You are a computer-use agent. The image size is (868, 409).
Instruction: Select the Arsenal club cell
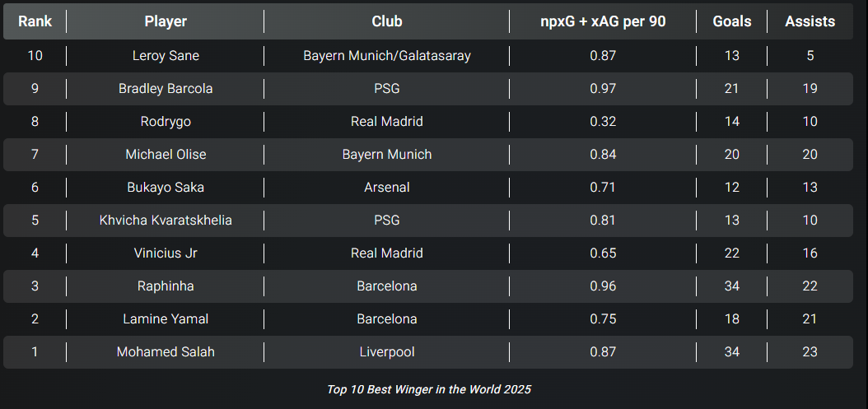387,187
